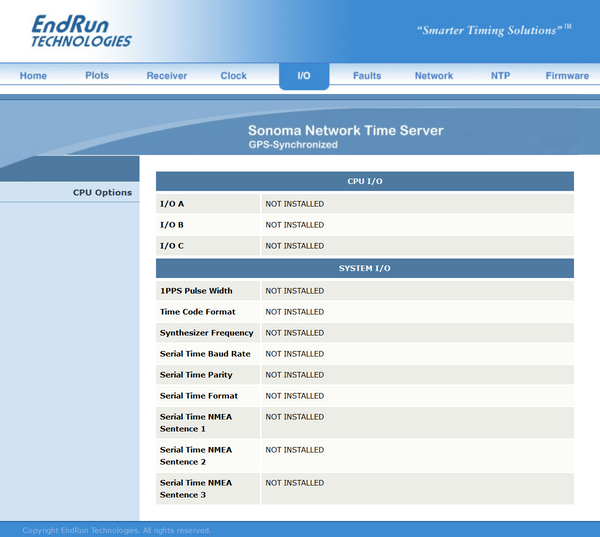Click the Serial Time Baud Rate label
Viewport: 600px width, 537px height.
[205, 354]
